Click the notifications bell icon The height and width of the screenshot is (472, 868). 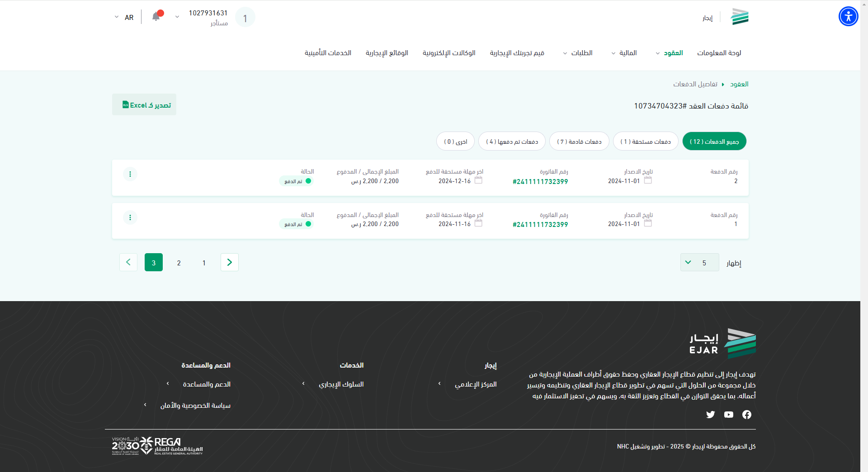(x=156, y=17)
